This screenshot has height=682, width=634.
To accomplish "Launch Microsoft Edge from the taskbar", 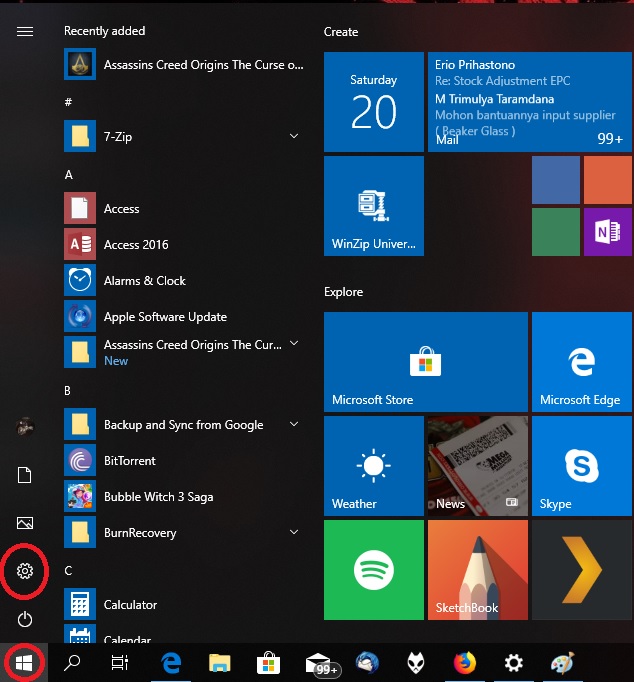I will point(171,663).
